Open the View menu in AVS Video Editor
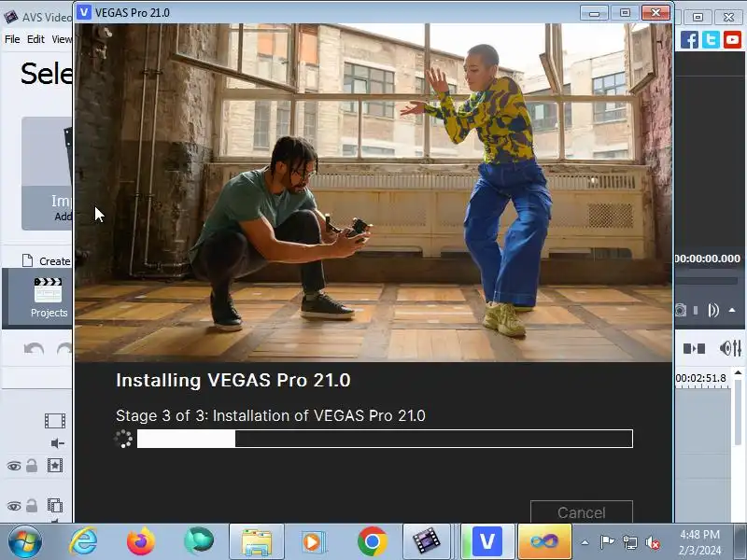The image size is (747, 560). point(62,39)
